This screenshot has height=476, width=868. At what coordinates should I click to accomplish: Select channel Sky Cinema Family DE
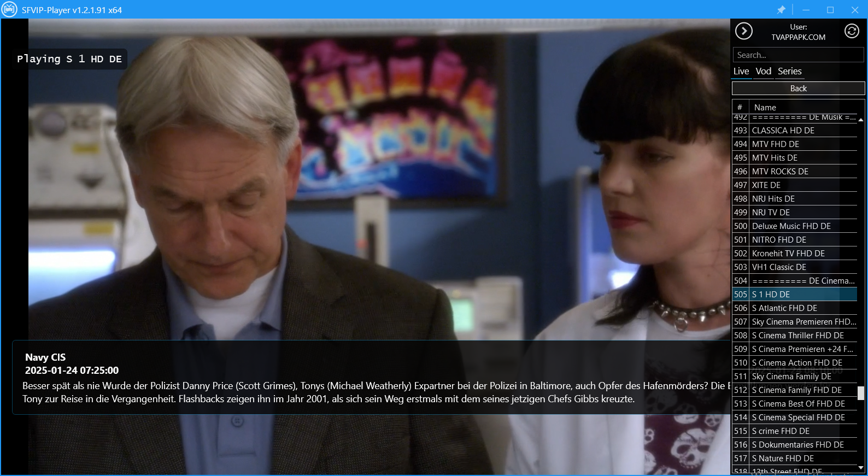795,377
